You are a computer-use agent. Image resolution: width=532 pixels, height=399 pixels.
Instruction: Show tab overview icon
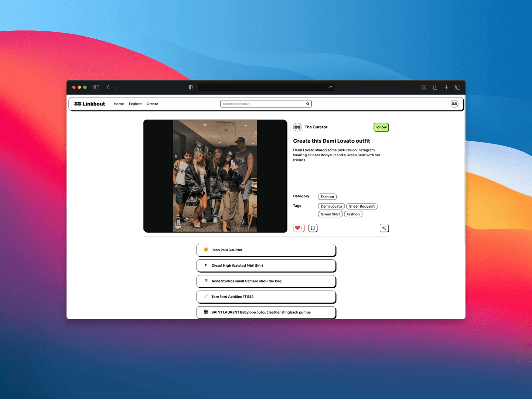click(x=457, y=87)
